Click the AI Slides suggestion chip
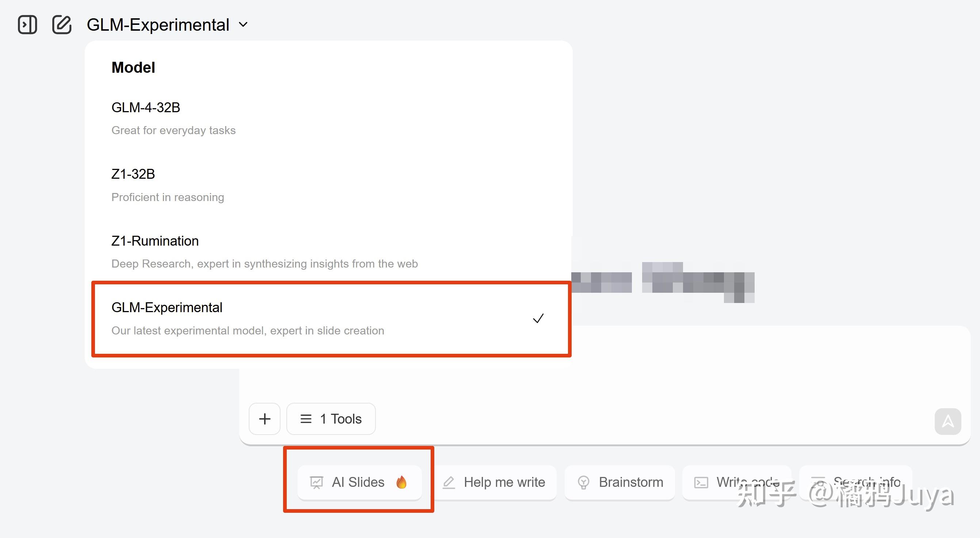The height and width of the screenshot is (538, 980). [359, 482]
